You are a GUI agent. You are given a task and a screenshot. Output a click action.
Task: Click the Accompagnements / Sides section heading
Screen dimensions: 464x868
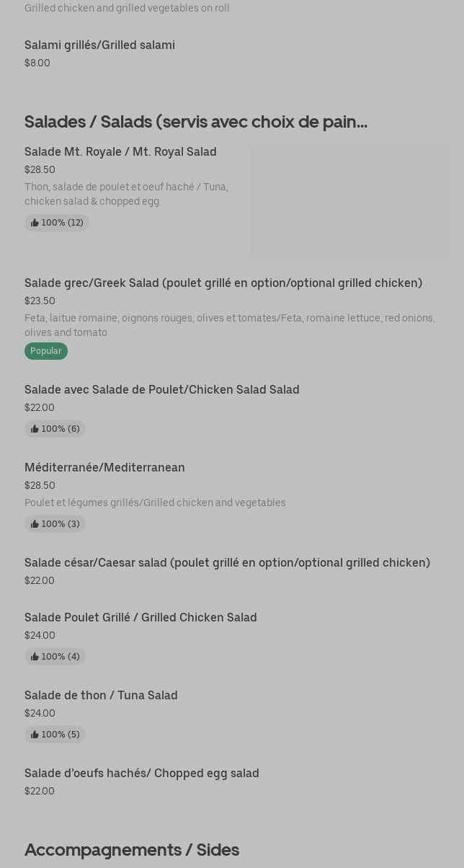(132, 849)
